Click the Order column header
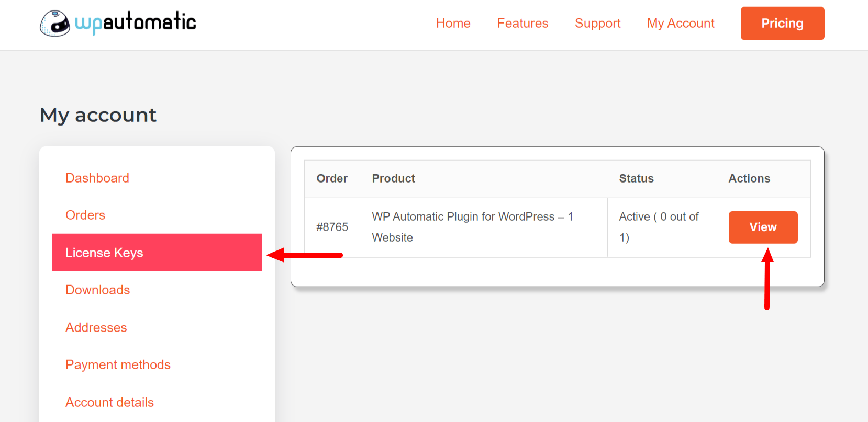Image resolution: width=868 pixels, height=422 pixels. point(332,178)
